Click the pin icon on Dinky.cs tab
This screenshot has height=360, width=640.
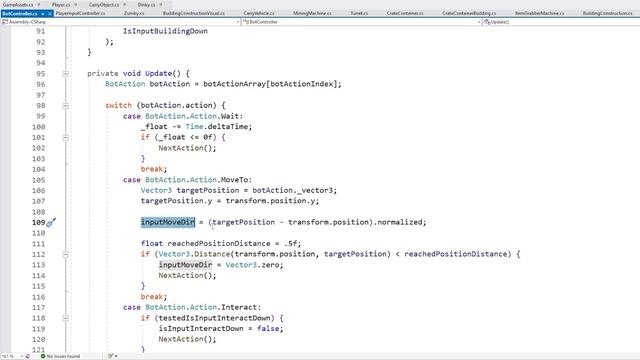[160, 4]
